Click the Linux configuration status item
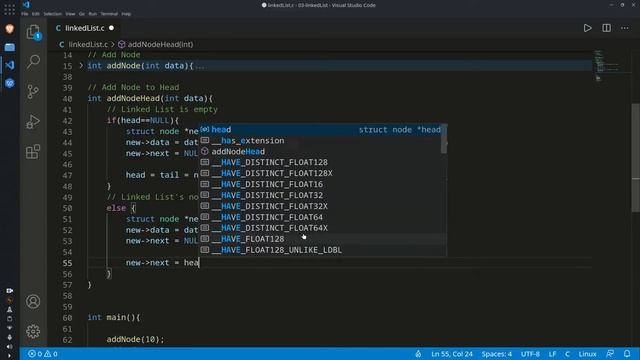 pyautogui.click(x=587, y=354)
